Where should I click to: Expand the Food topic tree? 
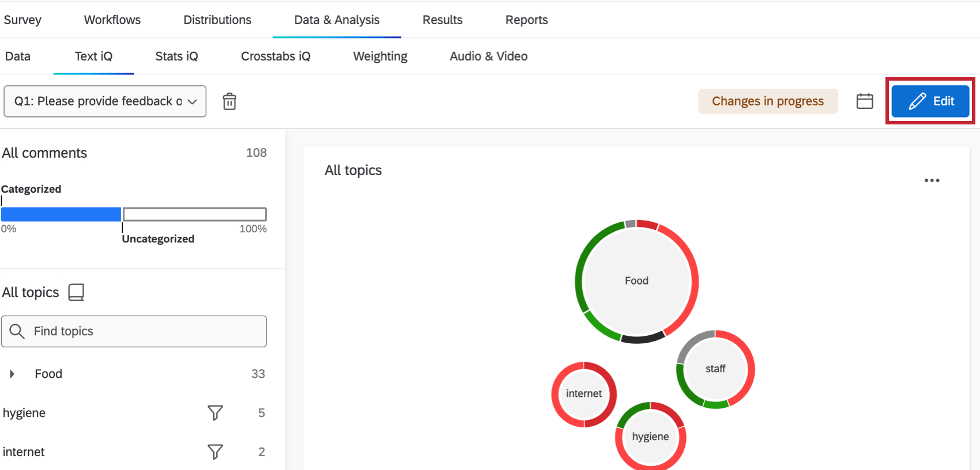click(x=12, y=374)
